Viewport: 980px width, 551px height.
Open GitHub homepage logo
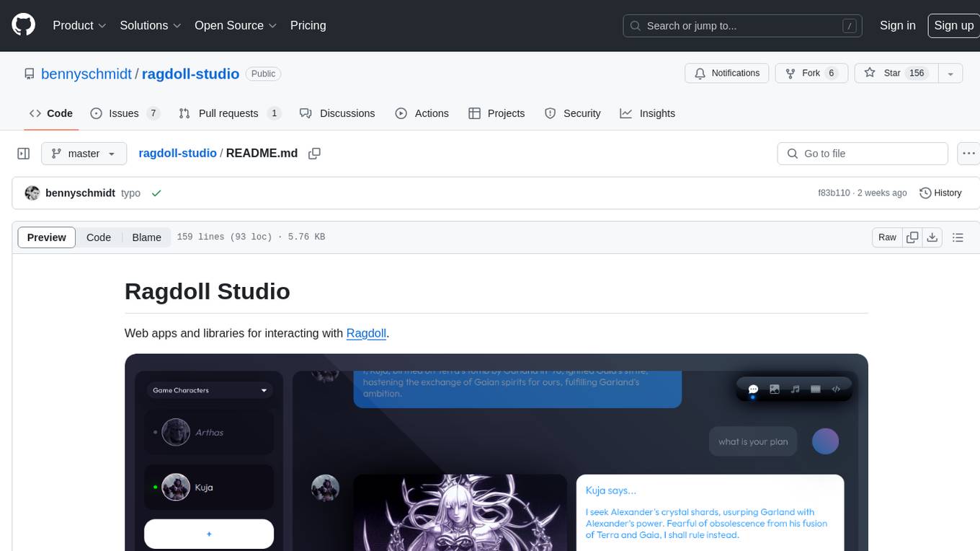[23, 25]
